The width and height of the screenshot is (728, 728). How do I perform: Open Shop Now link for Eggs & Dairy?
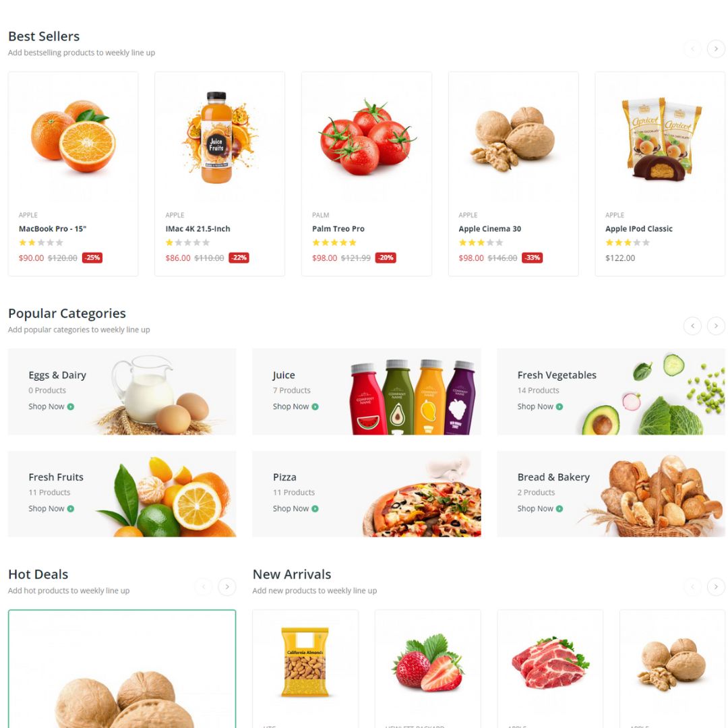point(51,406)
